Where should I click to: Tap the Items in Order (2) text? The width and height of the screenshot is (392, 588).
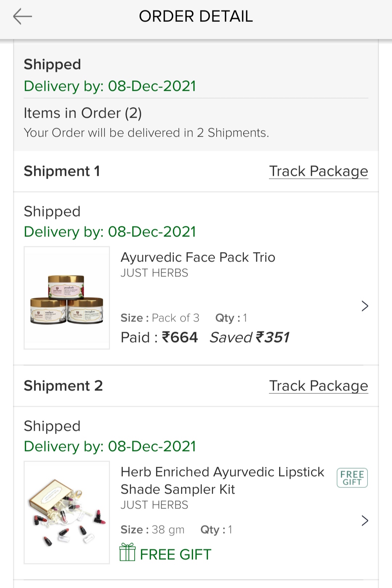pyautogui.click(x=83, y=113)
